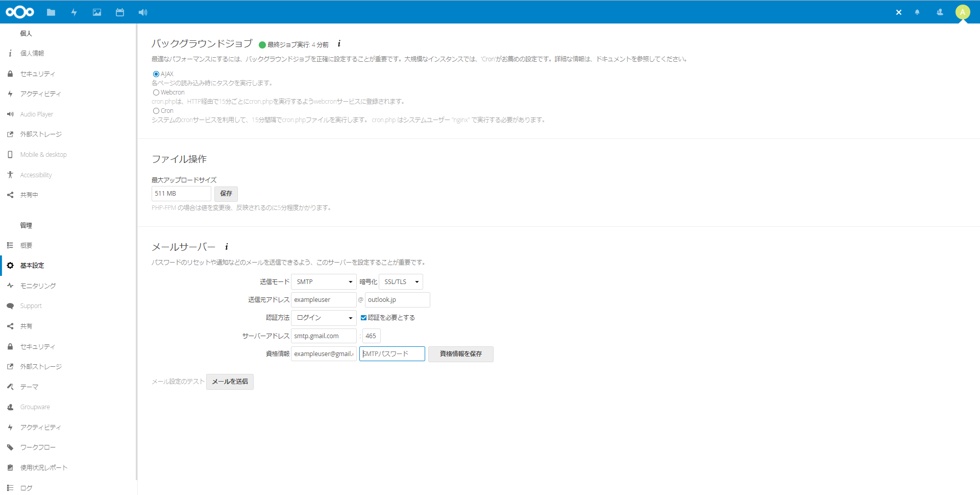Image resolution: width=980 pixels, height=495 pixels.
Task: Click the メールを送信 test button
Action: (x=230, y=382)
